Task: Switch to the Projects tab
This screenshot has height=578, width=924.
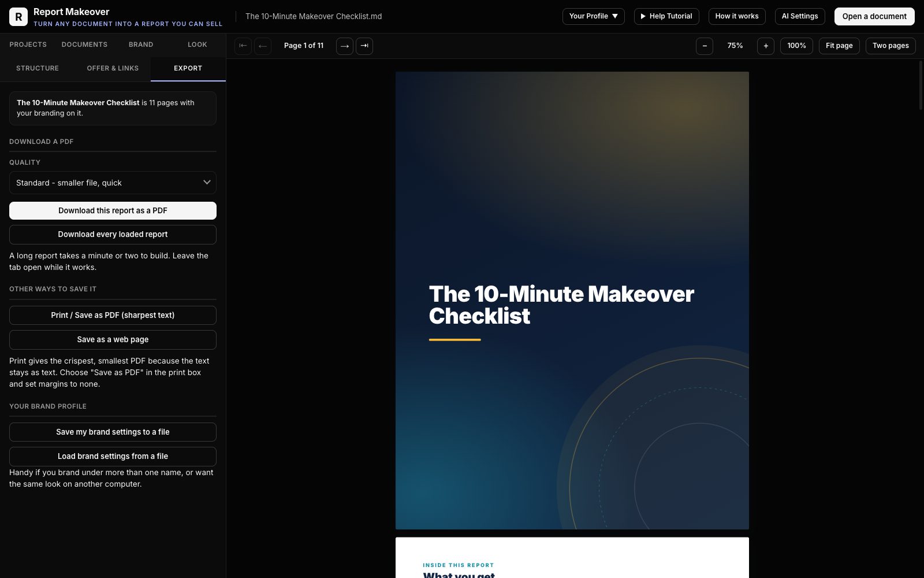Action: point(28,45)
